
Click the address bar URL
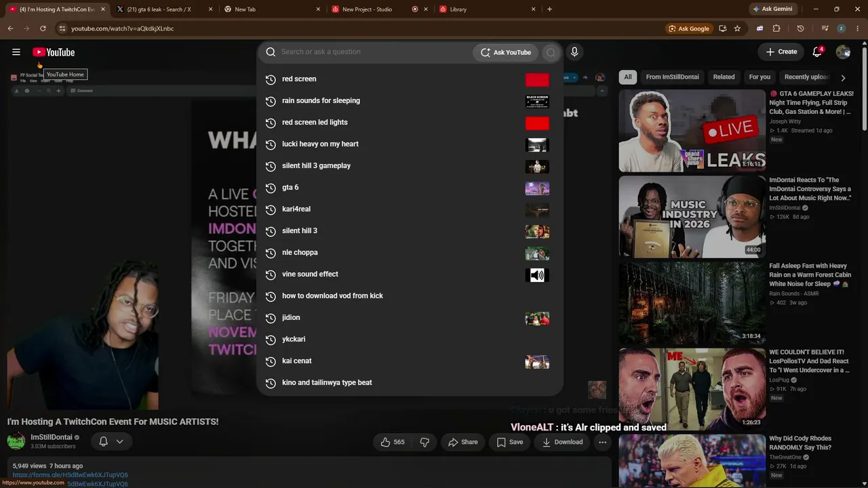[x=123, y=28]
